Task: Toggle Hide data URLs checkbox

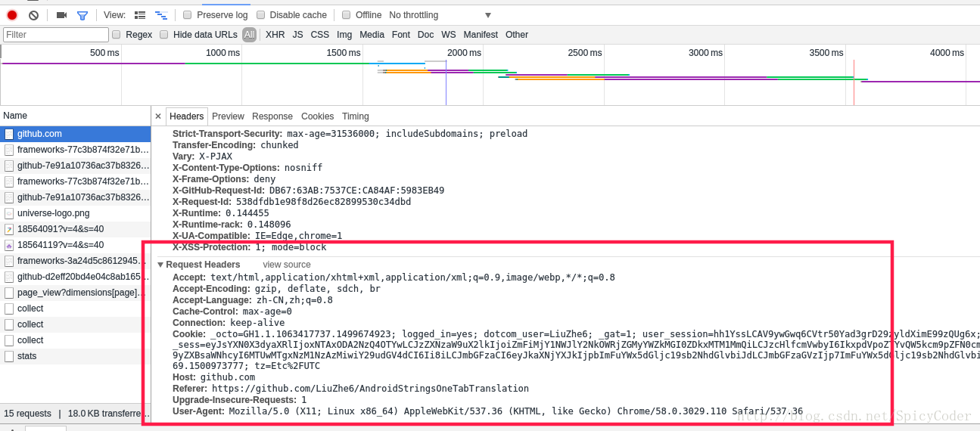Action: 163,35
